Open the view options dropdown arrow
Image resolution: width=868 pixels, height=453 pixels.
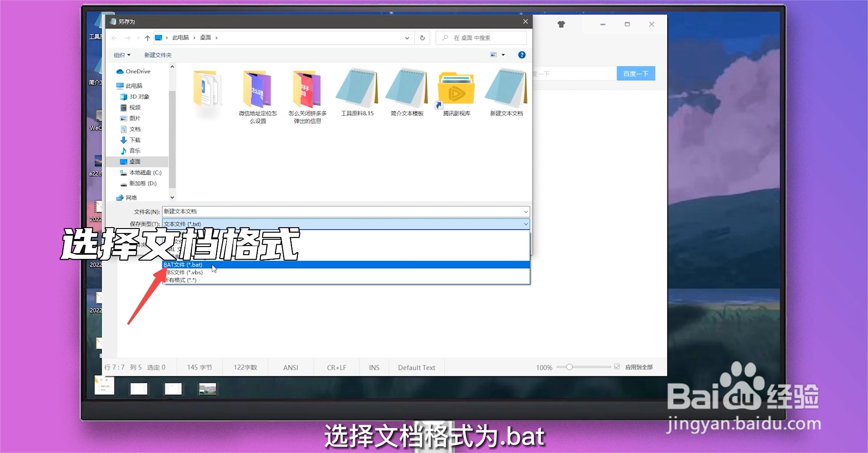503,55
